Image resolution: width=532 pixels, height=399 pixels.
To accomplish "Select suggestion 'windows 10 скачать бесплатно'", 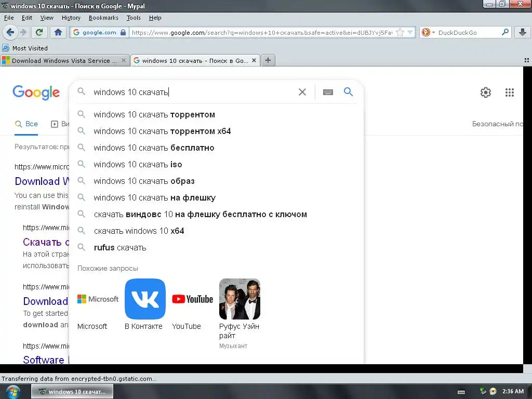I will point(217,148).
